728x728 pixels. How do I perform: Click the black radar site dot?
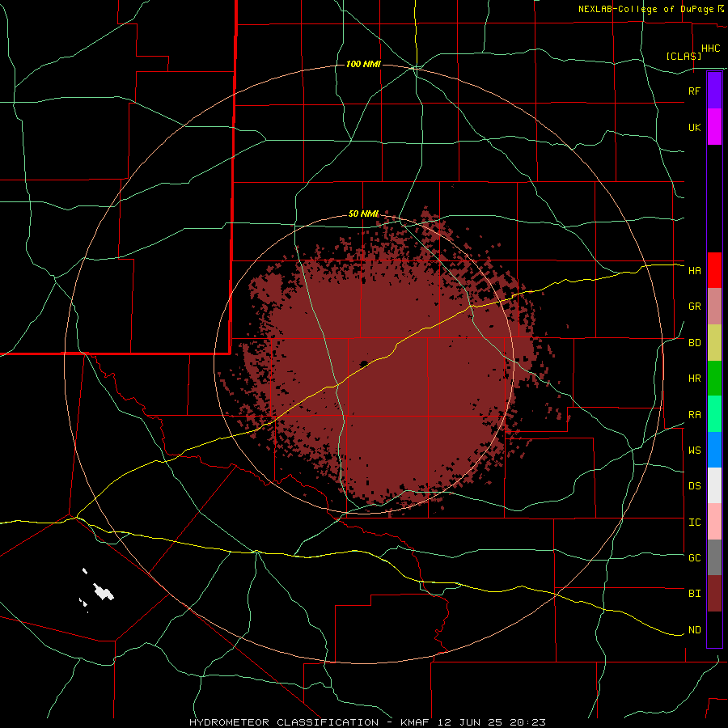point(364,363)
